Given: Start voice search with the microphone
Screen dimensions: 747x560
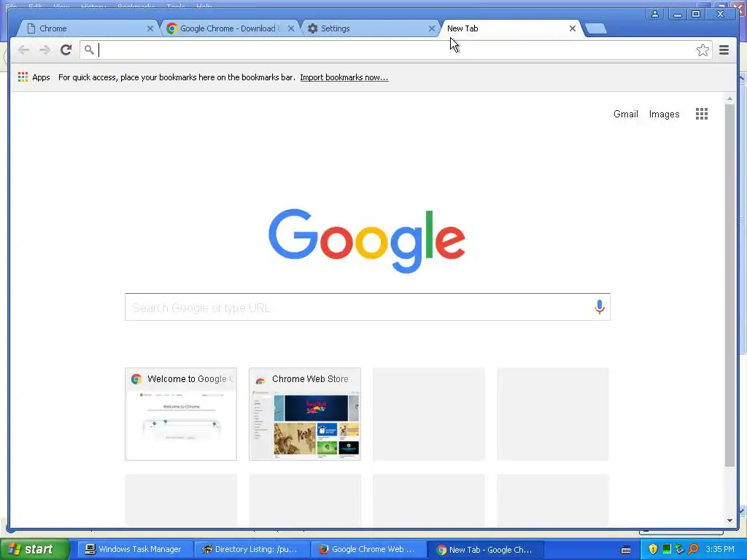Looking at the screenshot, I should point(600,307).
